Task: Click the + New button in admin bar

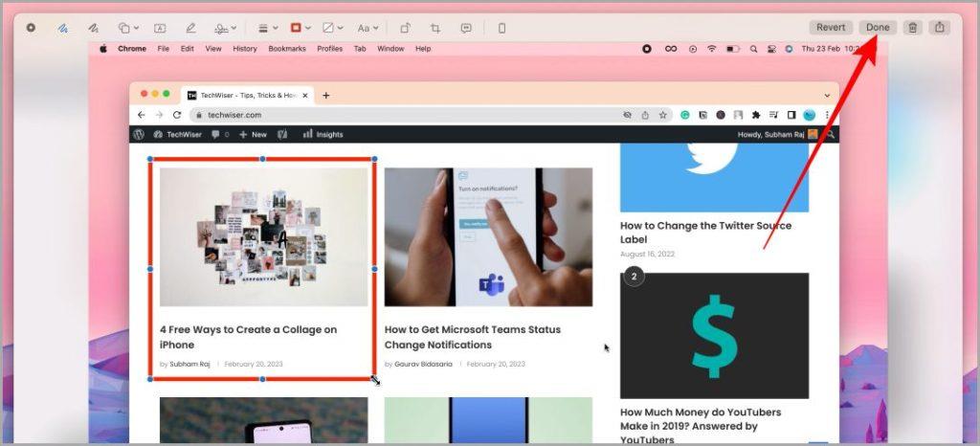Action: point(253,134)
